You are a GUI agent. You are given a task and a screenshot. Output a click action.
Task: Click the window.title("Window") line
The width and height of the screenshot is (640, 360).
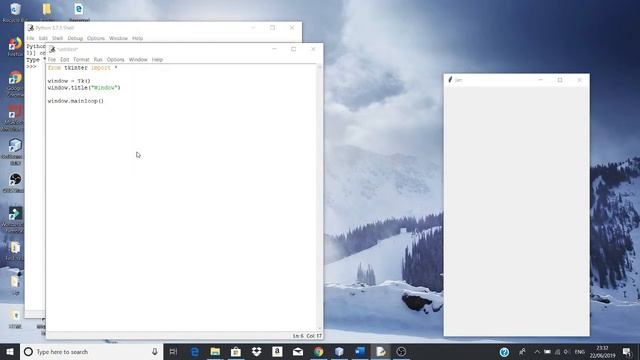84,88
